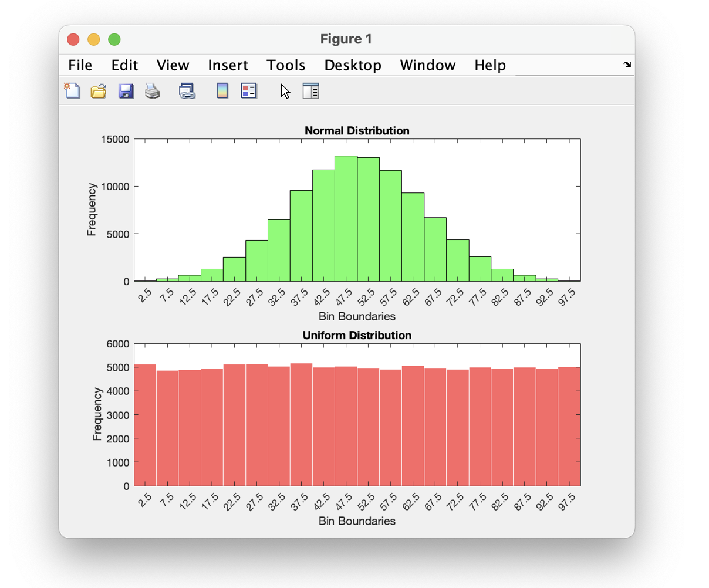Click the Bin Boundaries label under the red histogram

356,521
